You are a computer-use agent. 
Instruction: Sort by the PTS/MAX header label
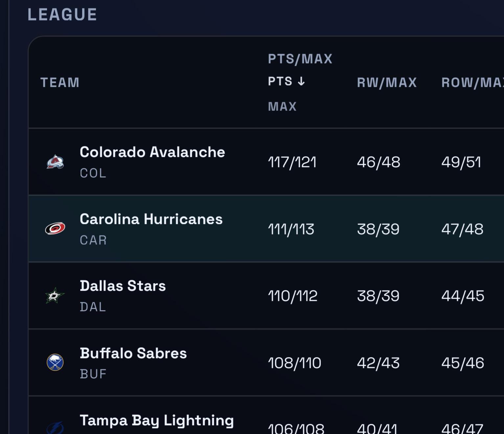click(x=300, y=59)
